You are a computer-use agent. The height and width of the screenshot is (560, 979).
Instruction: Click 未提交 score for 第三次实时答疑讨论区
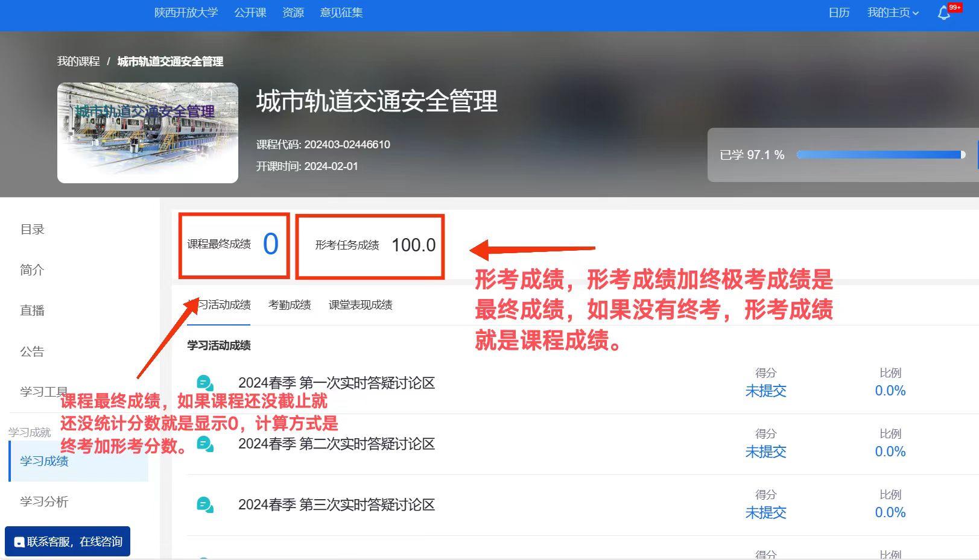(x=765, y=512)
